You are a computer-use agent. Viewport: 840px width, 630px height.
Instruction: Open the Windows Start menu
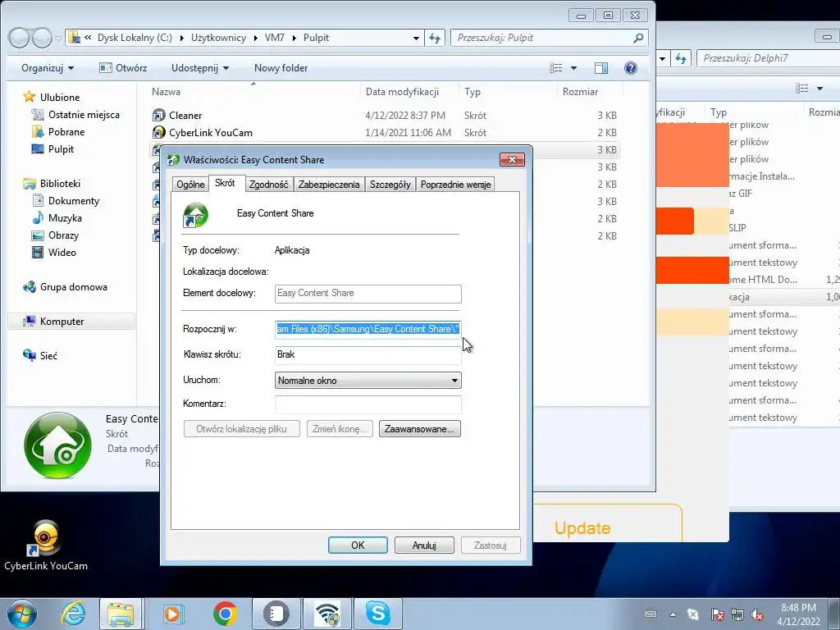point(22,614)
